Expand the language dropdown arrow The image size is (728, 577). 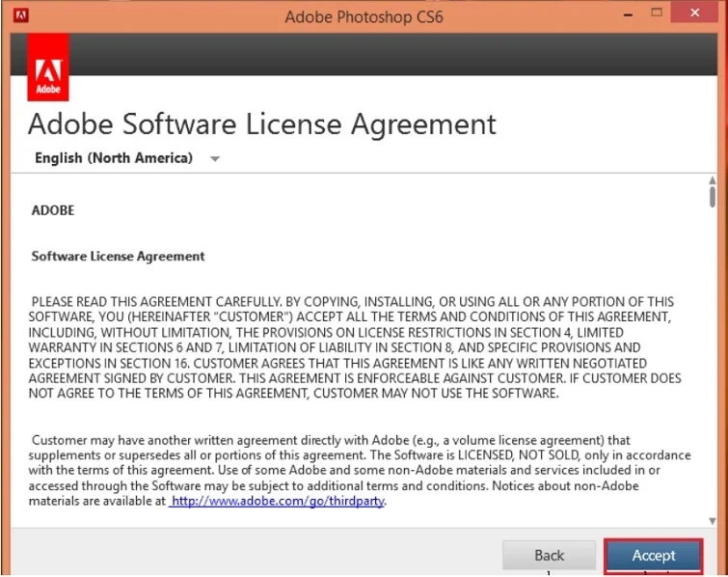tap(215, 159)
